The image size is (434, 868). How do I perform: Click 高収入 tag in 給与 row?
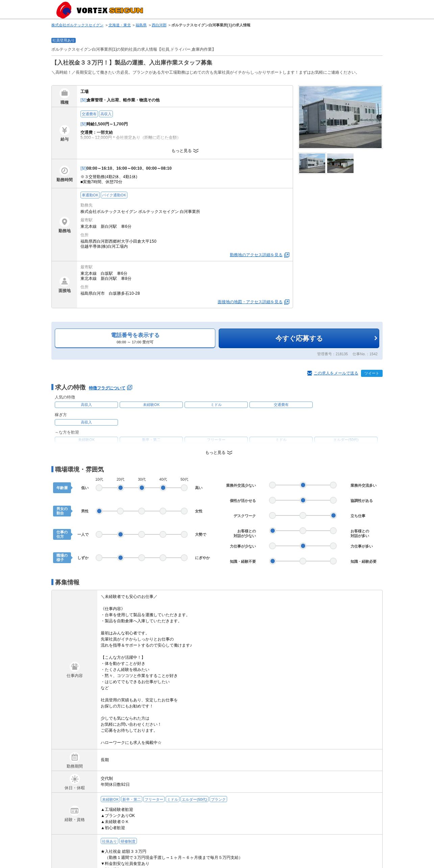click(106, 114)
